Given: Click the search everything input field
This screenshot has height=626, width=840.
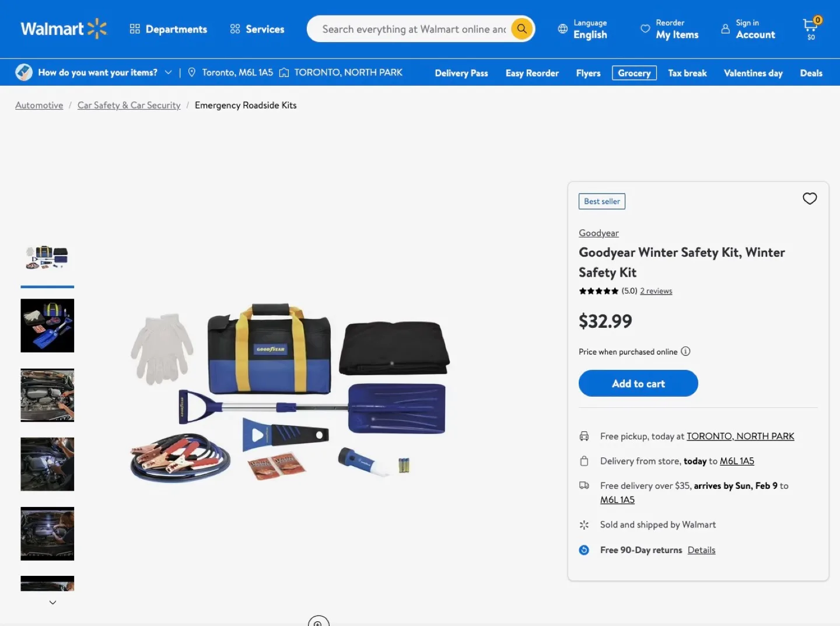Looking at the screenshot, I should (x=414, y=29).
